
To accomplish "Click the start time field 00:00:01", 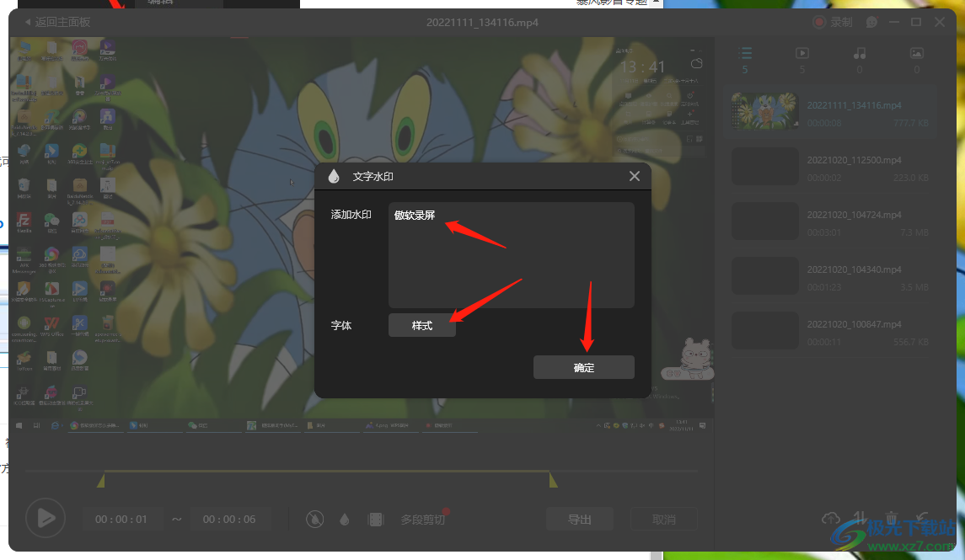I will [x=121, y=520].
